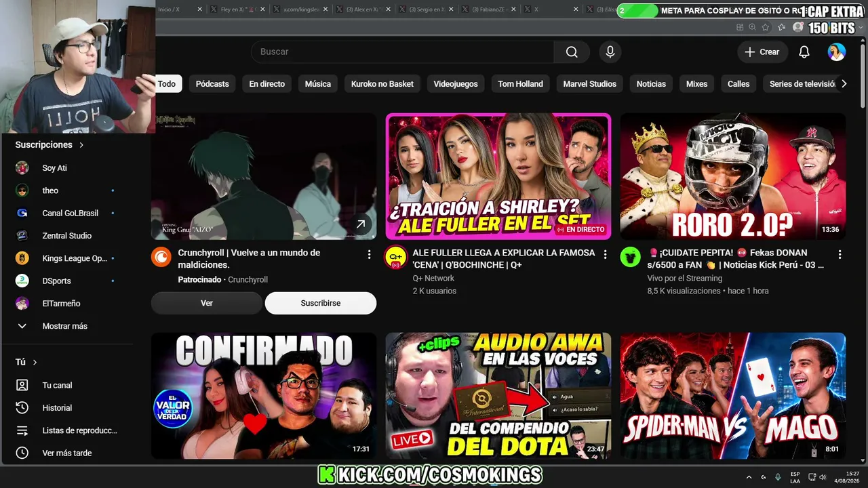Select the Música filter chip

317,84
